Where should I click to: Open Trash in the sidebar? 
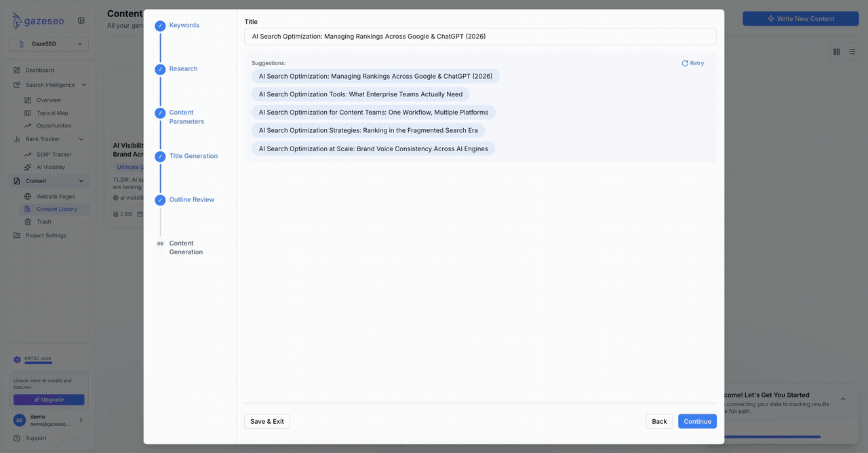(44, 222)
